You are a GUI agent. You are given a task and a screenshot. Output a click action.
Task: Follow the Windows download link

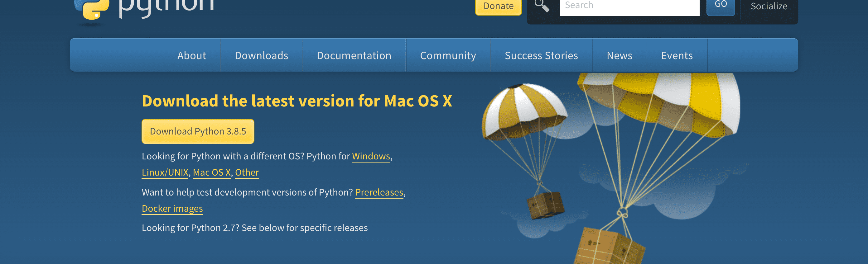(x=371, y=156)
